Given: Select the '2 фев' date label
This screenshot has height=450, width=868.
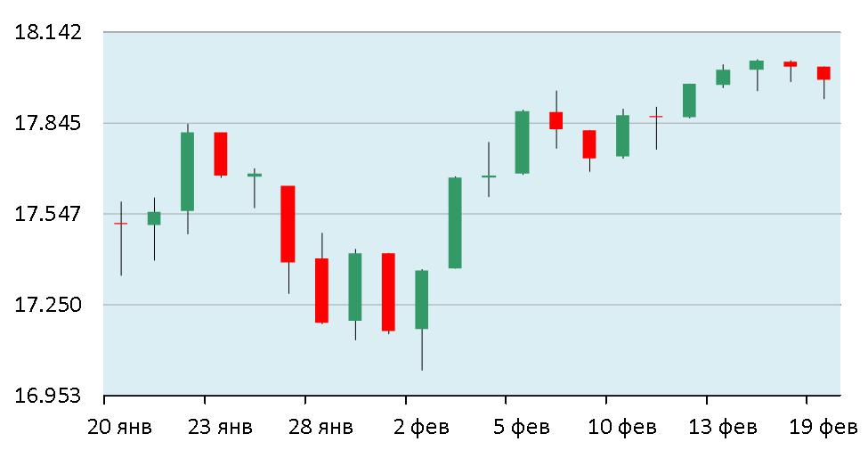Looking at the screenshot, I should pos(420,427).
